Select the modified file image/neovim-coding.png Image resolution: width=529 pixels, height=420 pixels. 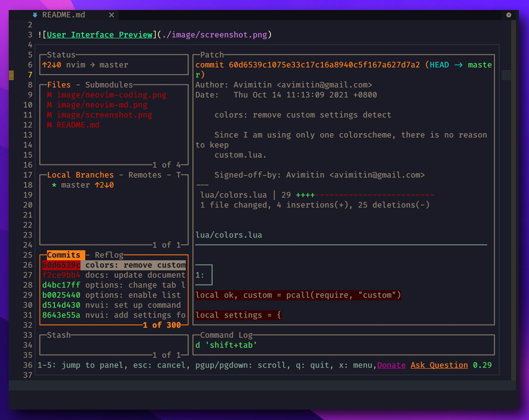click(107, 95)
